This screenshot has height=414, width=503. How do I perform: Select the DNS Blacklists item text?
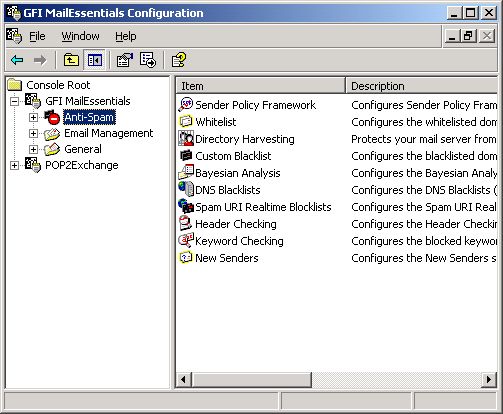pos(228,190)
